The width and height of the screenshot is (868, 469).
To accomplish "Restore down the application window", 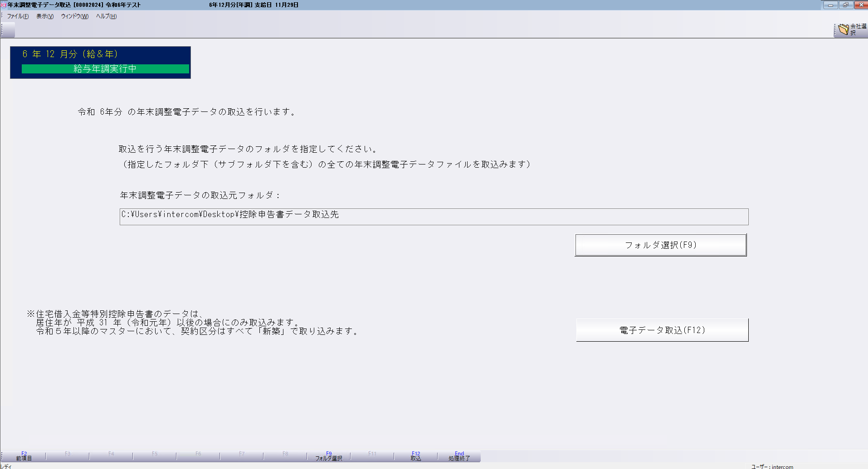I will 845,5.
